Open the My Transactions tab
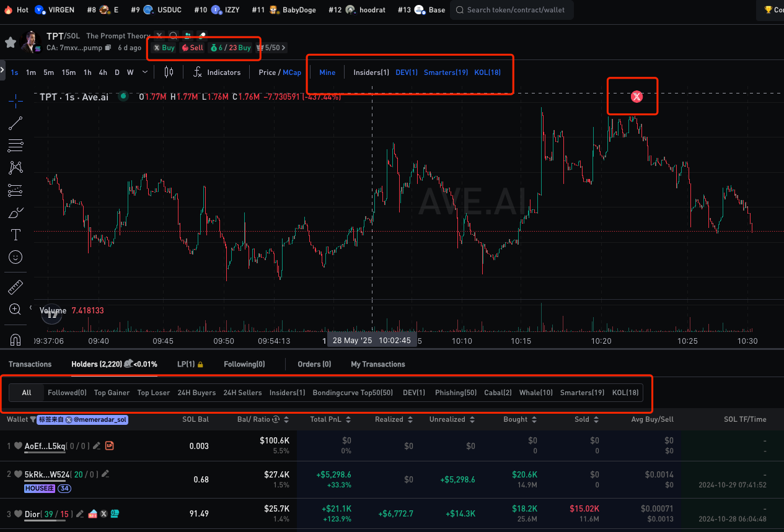Image resolution: width=784 pixels, height=532 pixels. pos(378,364)
